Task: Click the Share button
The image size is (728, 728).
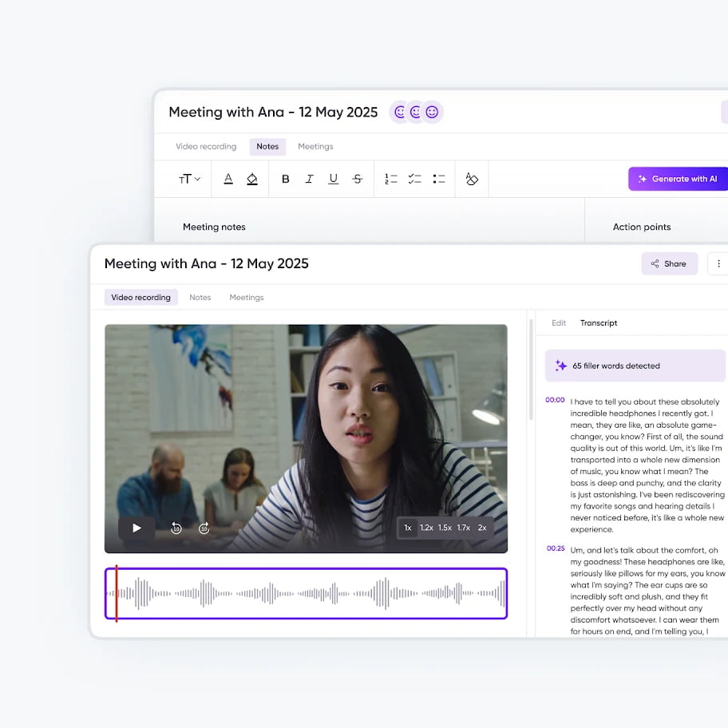Action: click(x=669, y=263)
